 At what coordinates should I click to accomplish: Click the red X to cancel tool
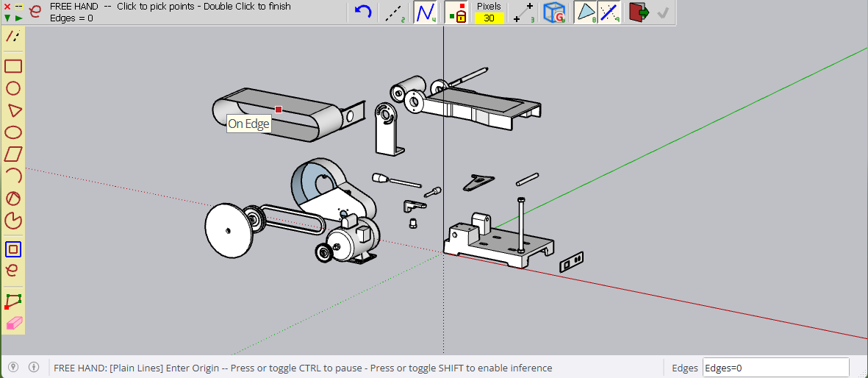(x=7, y=7)
